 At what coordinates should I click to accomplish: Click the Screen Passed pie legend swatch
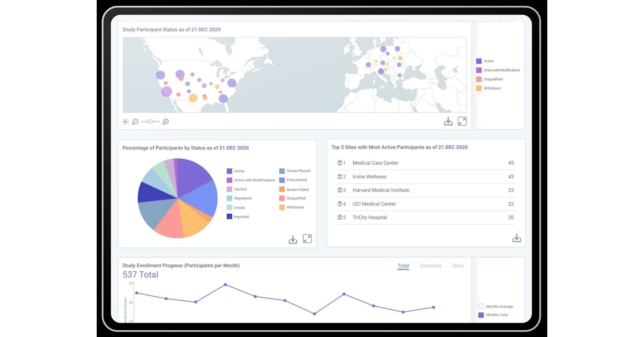point(282,171)
